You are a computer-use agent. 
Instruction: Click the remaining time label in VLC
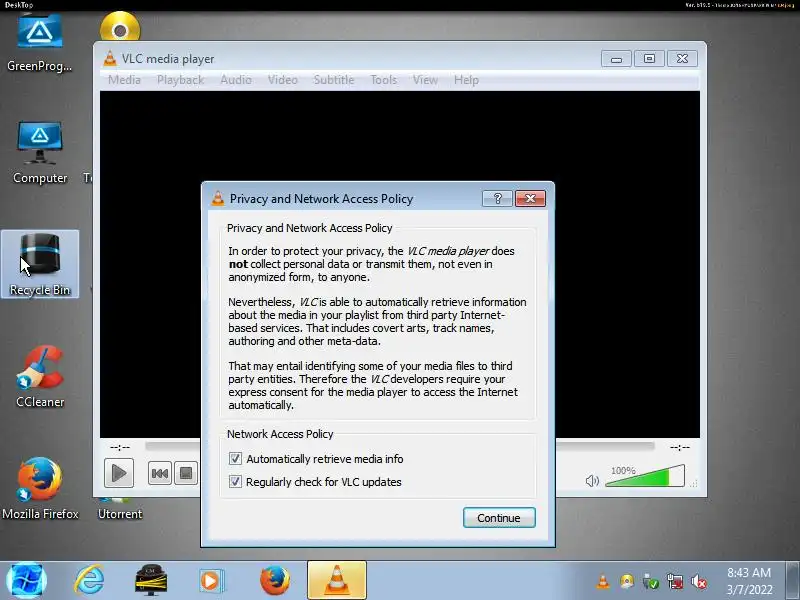click(680, 447)
